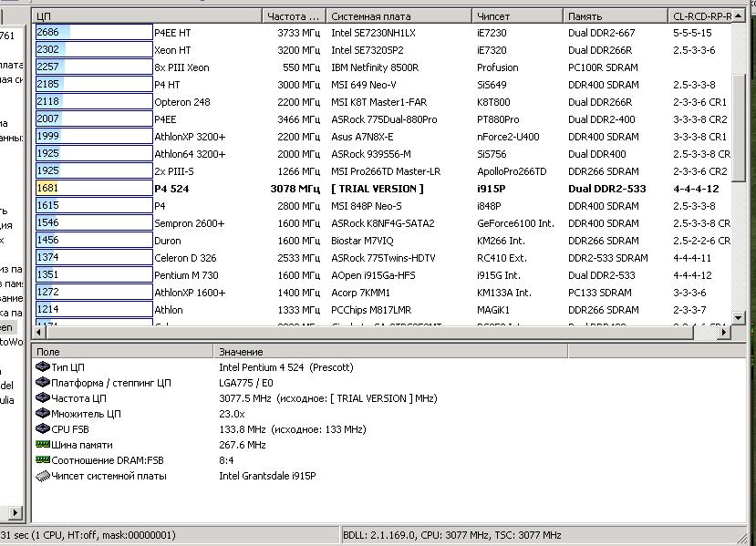This screenshot has height=546, width=756.
Task: Click right arrow of benchmark horizontal scrollbar
Action: coord(726,333)
